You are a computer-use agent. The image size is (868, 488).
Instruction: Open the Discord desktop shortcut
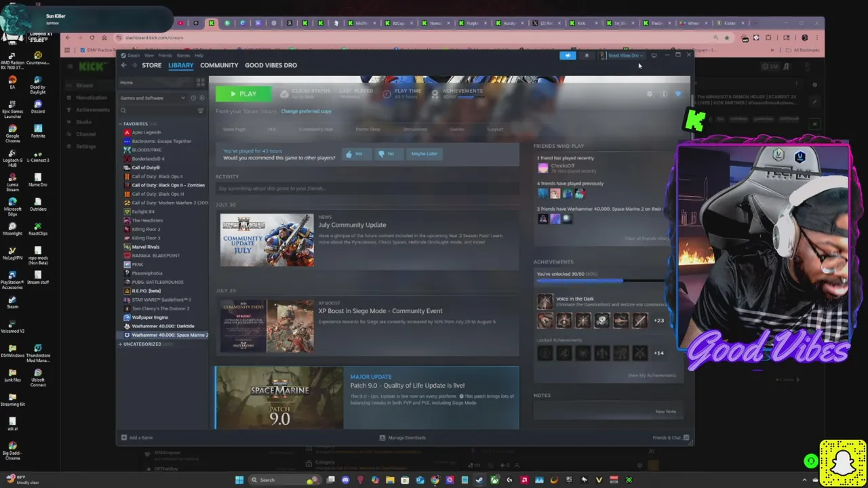click(38, 106)
